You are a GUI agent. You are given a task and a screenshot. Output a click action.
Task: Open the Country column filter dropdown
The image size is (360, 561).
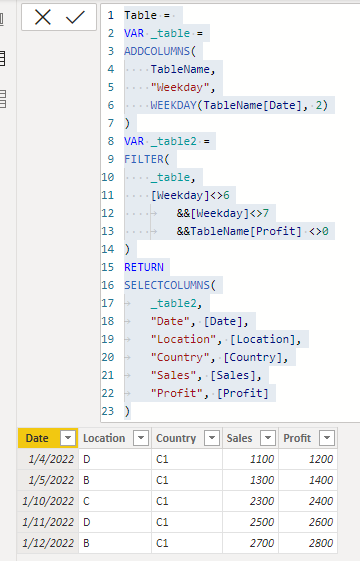(212, 438)
